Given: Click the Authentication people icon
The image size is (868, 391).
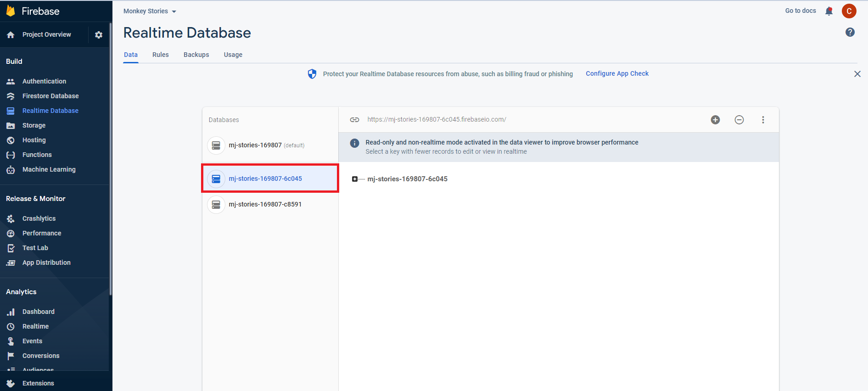Looking at the screenshot, I should pyautogui.click(x=11, y=81).
